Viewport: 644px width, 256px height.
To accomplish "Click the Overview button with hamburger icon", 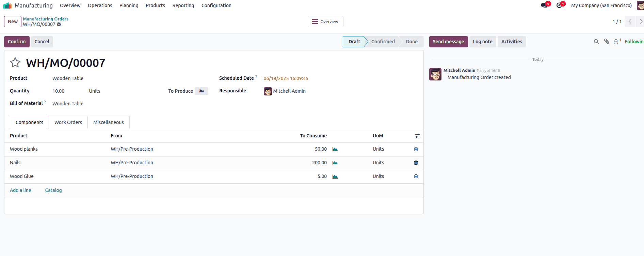I will tap(325, 21).
